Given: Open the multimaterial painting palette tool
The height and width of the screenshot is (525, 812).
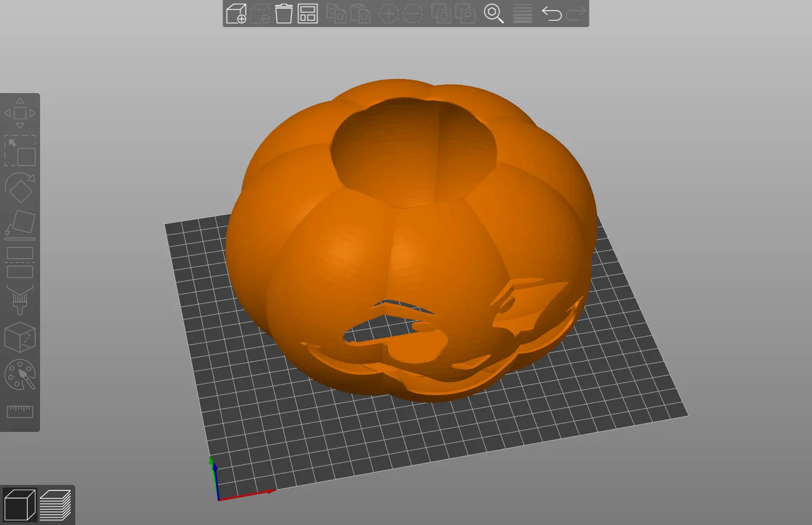Looking at the screenshot, I should click(20, 375).
